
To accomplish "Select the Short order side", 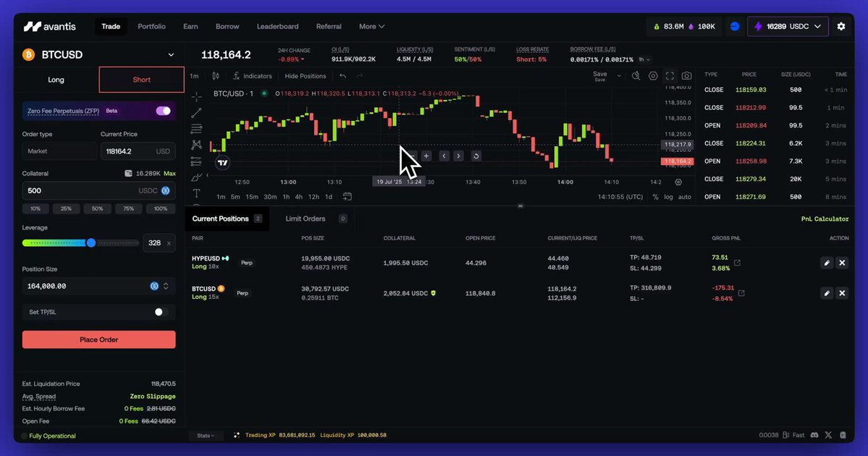I will 141,80.
